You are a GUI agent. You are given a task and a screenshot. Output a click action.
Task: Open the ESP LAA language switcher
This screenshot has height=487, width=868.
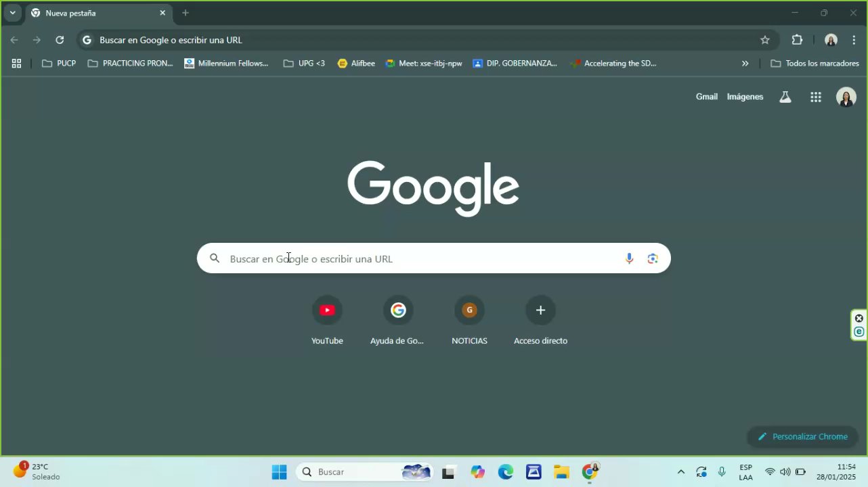tap(745, 472)
